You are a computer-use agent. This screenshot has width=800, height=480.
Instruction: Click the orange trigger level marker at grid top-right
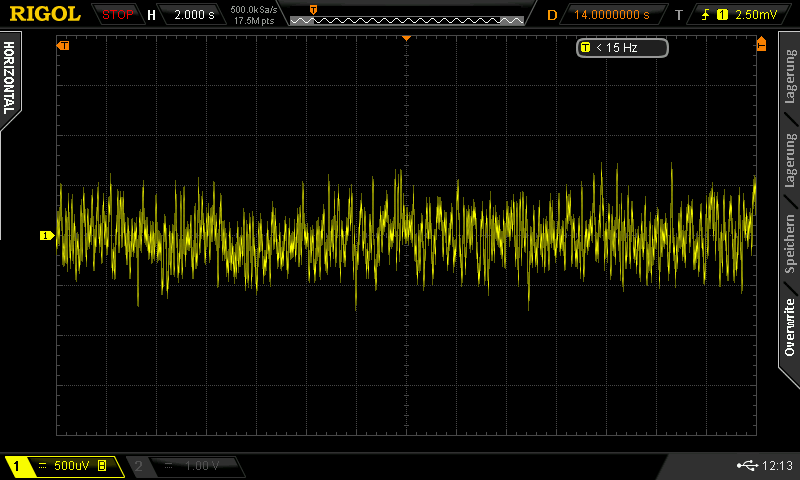click(x=761, y=43)
